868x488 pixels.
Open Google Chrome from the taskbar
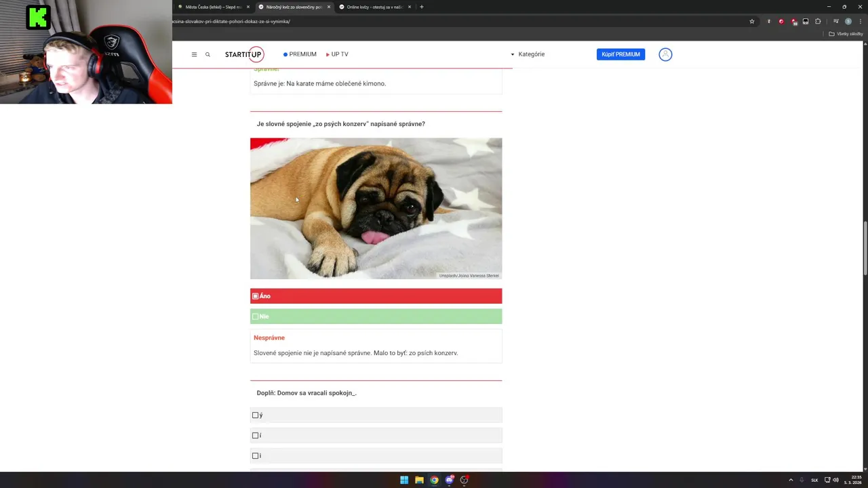click(x=434, y=480)
